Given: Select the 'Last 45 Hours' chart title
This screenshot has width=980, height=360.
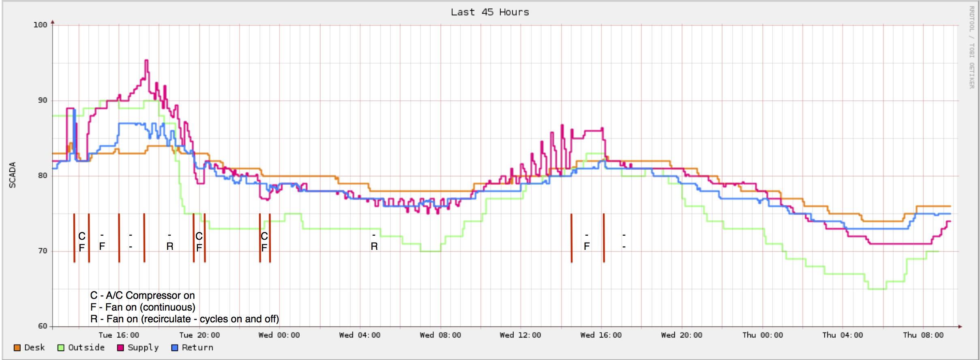Looking at the screenshot, I should pos(490,12).
